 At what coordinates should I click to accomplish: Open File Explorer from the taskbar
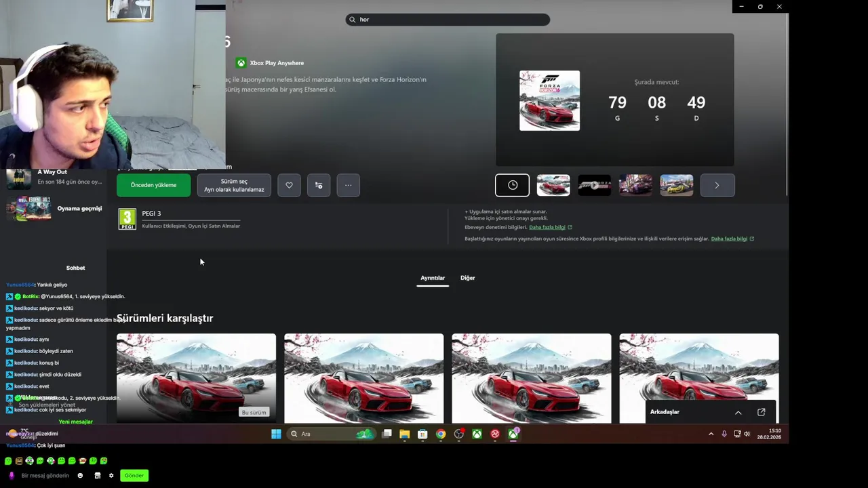(x=404, y=434)
